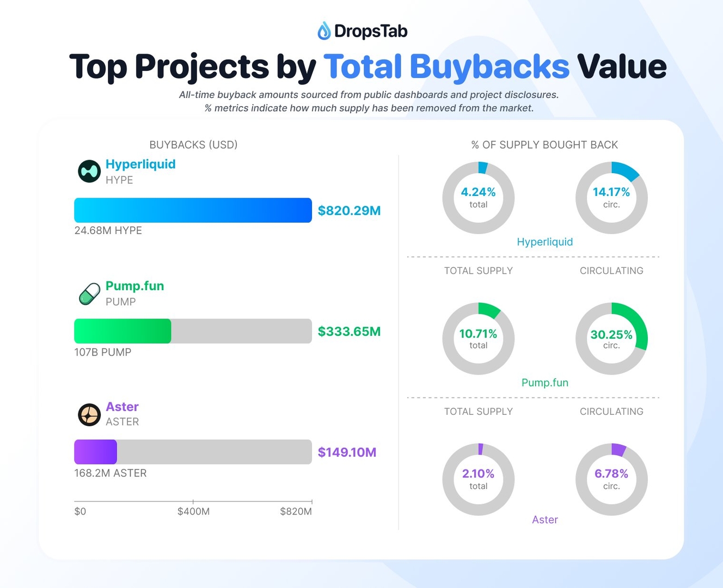Select the $149.10M buyback value
The height and width of the screenshot is (588, 723).
pos(347,452)
